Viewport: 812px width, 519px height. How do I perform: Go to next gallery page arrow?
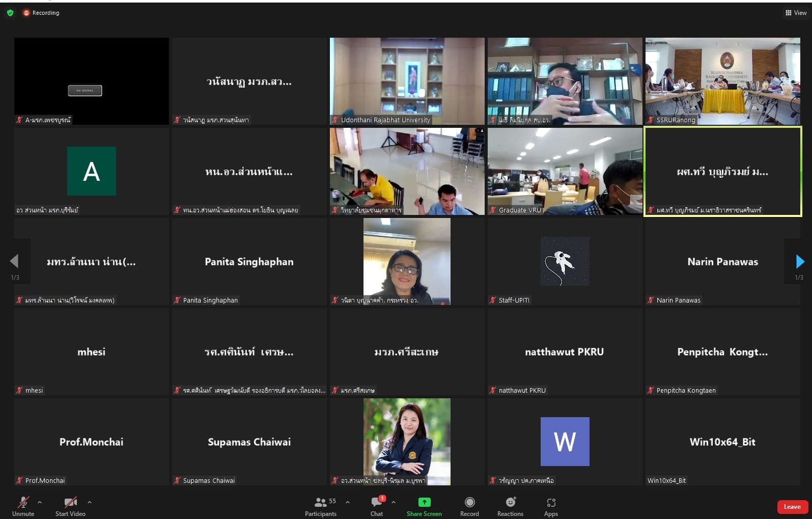(800, 262)
